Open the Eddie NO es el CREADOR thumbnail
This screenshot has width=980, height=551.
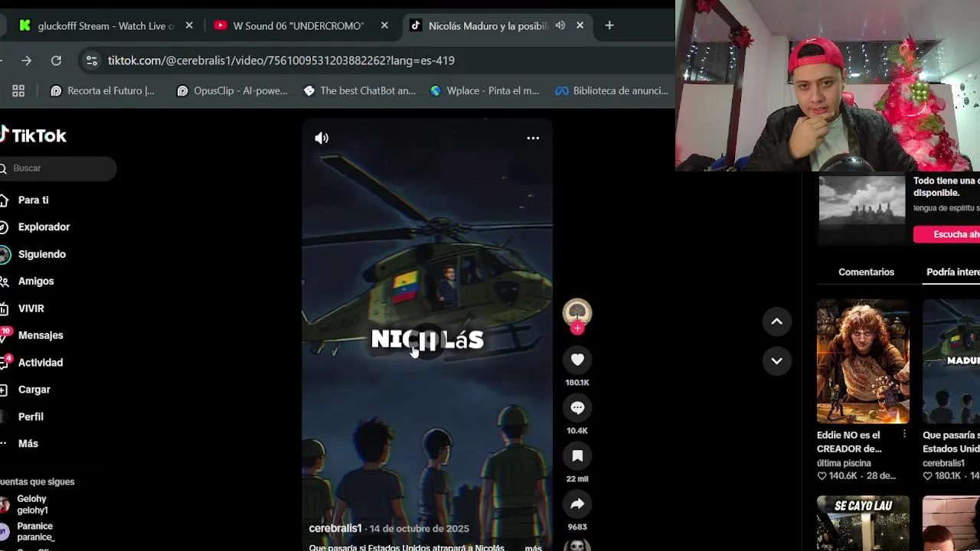point(863,361)
